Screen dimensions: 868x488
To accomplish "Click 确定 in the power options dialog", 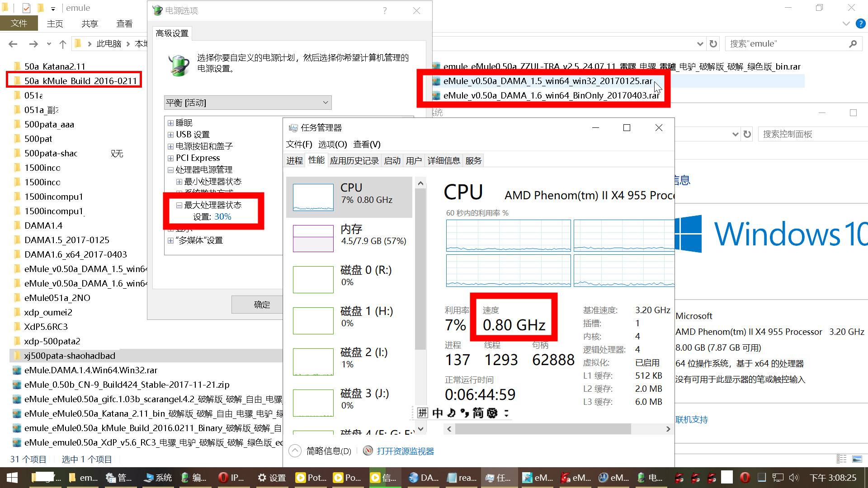I will [261, 305].
